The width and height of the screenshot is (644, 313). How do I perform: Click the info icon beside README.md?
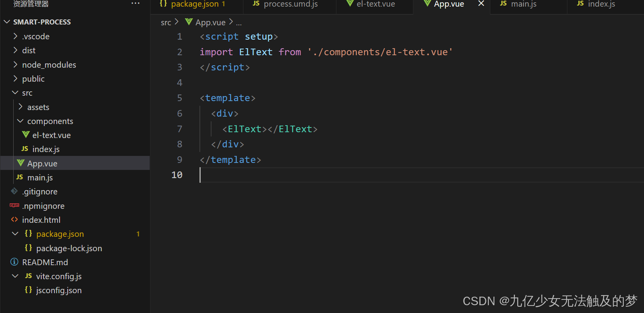(x=14, y=262)
